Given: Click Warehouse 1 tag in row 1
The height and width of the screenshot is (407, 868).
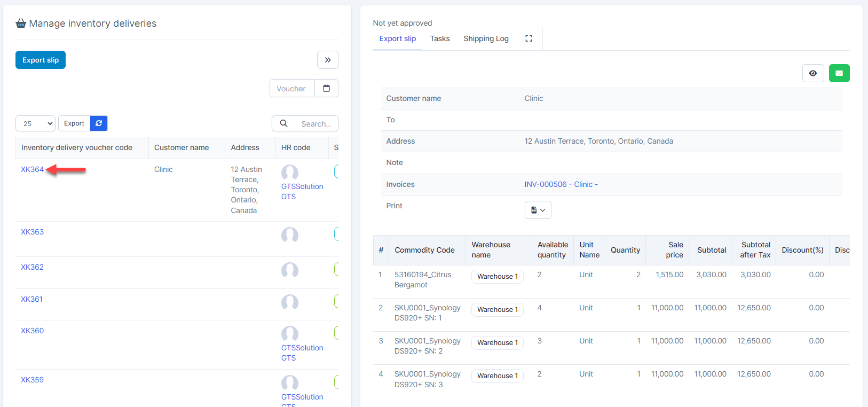Looking at the screenshot, I should [x=498, y=276].
